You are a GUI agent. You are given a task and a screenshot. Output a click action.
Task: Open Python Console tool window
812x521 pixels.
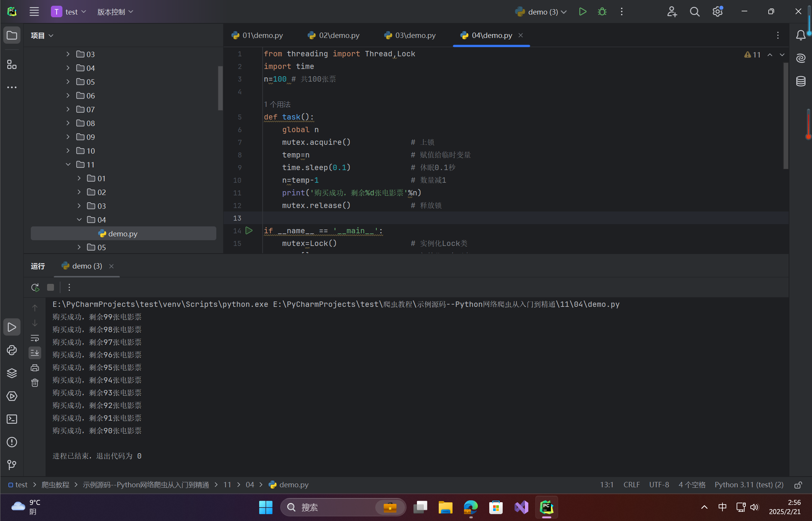pos(12,350)
